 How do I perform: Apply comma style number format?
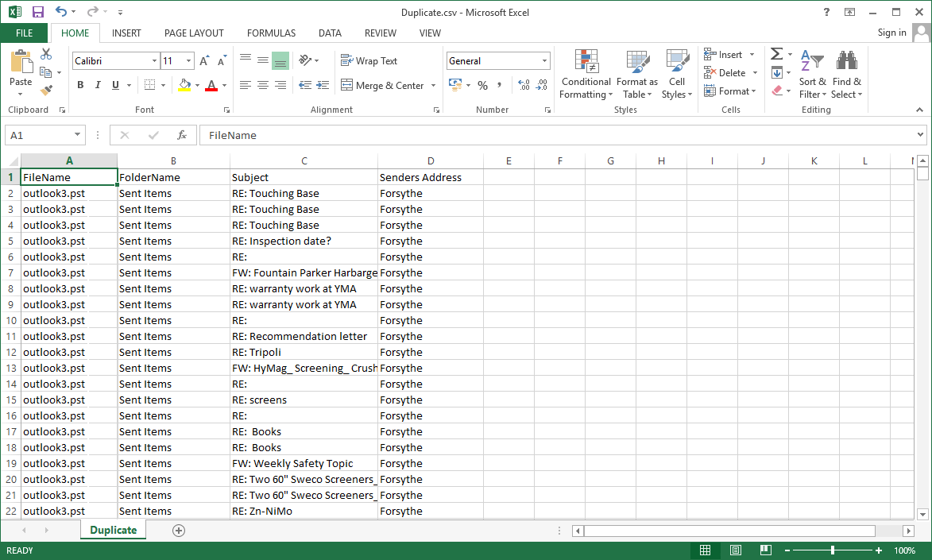499,86
